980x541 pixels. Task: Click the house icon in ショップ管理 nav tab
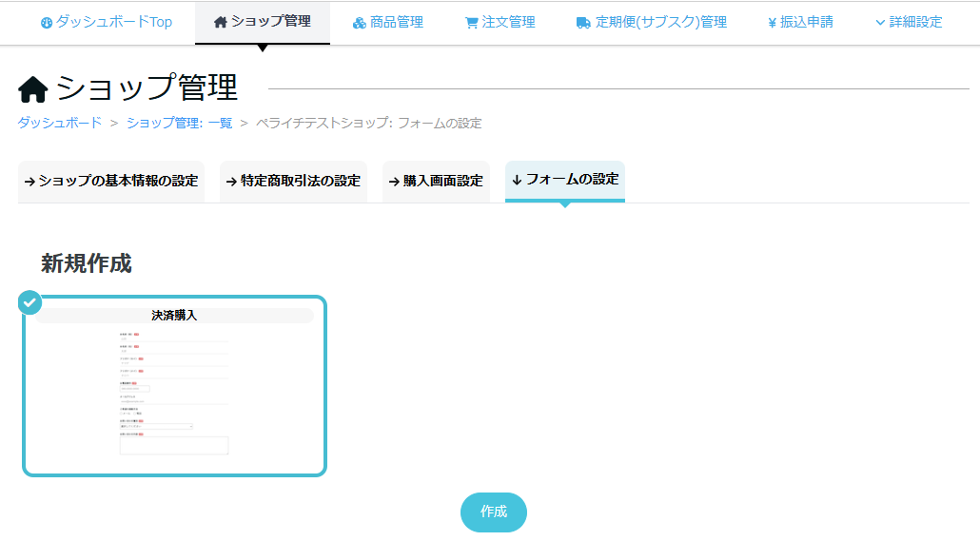(220, 23)
